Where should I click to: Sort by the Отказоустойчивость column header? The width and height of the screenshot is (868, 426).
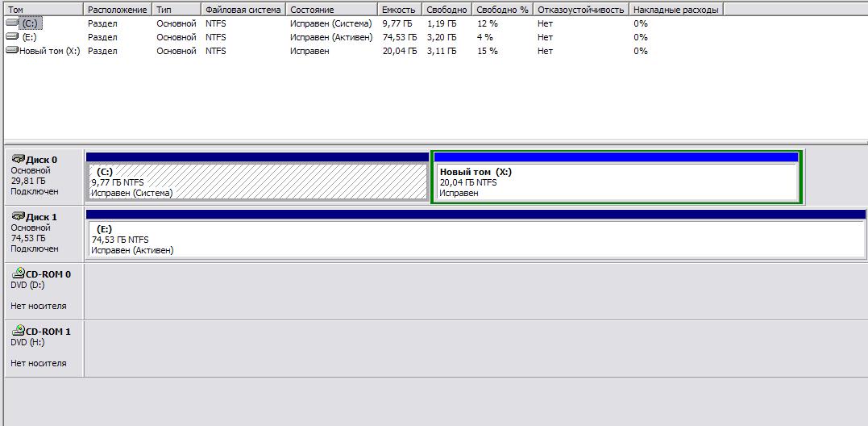click(x=581, y=10)
